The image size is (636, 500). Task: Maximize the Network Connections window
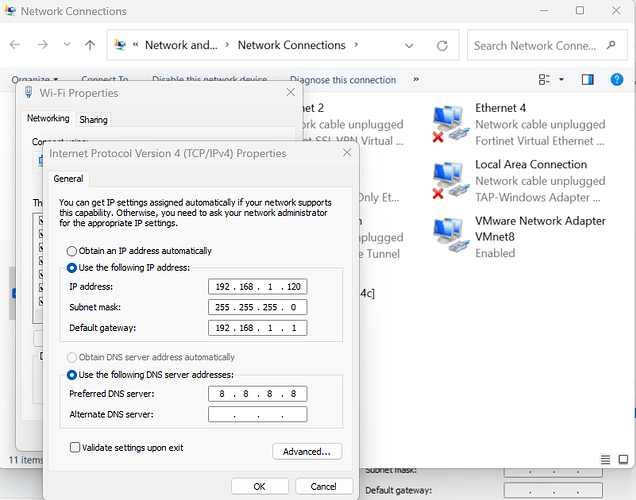click(580, 11)
